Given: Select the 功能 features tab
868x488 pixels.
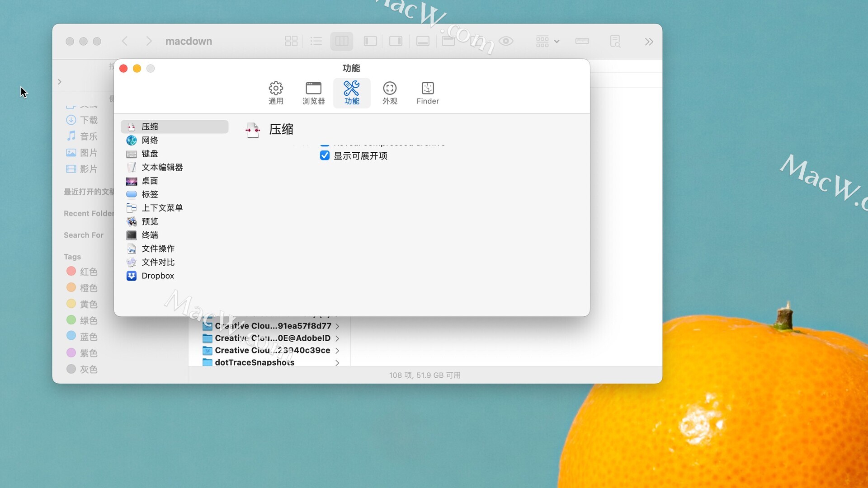Looking at the screenshot, I should click(x=352, y=93).
